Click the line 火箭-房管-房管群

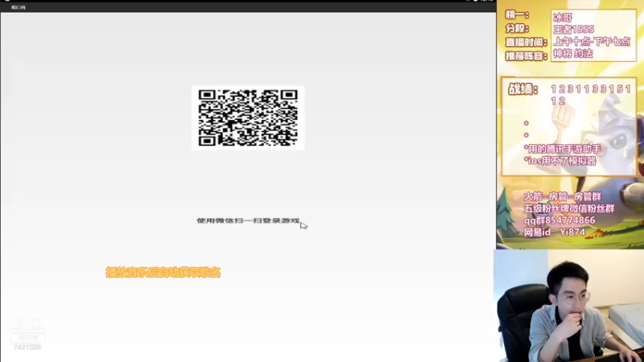tap(562, 196)
